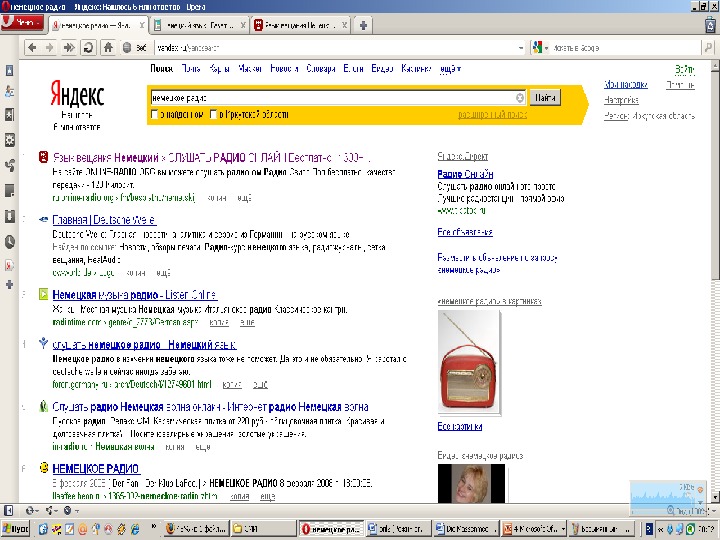720x540 pixels.
Task: Enable the 'в Иркутской области' checkbox
Action: (x=213, y=114)
